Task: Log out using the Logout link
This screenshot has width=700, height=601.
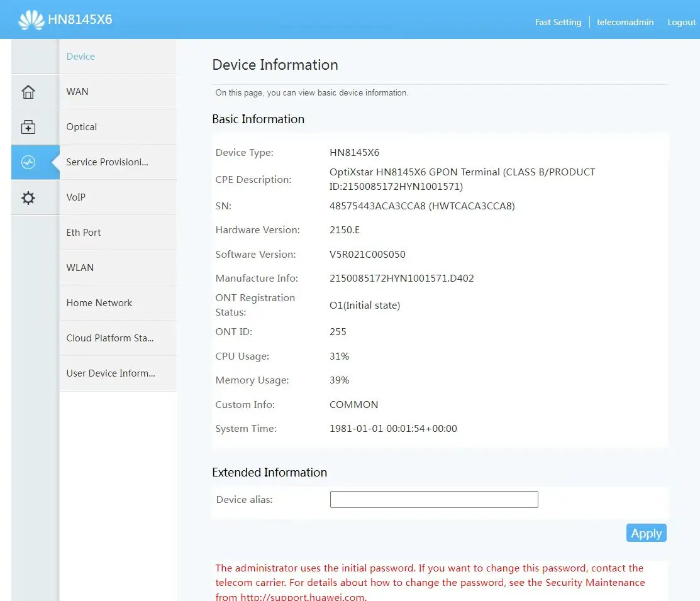Action: [681, 22]
